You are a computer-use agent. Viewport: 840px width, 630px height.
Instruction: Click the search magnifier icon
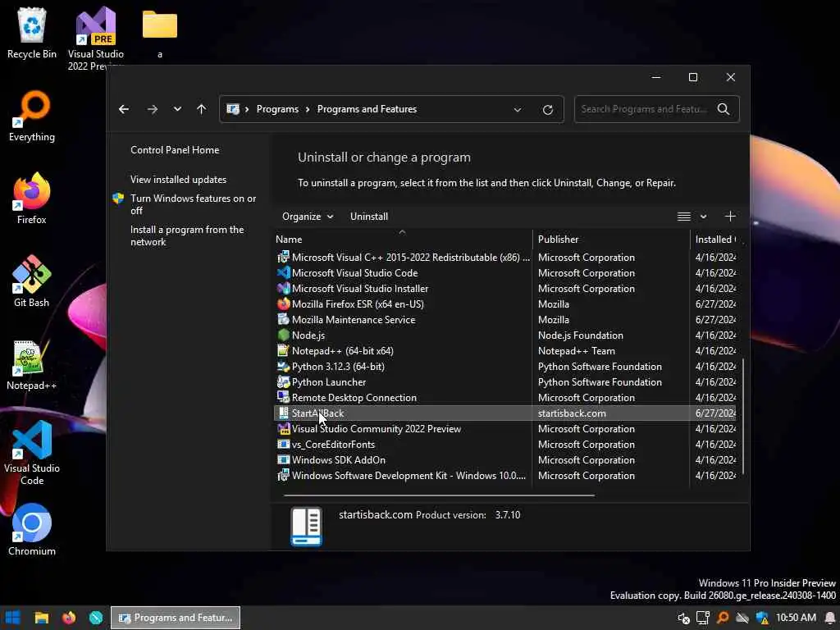click(x=724, y=109)
